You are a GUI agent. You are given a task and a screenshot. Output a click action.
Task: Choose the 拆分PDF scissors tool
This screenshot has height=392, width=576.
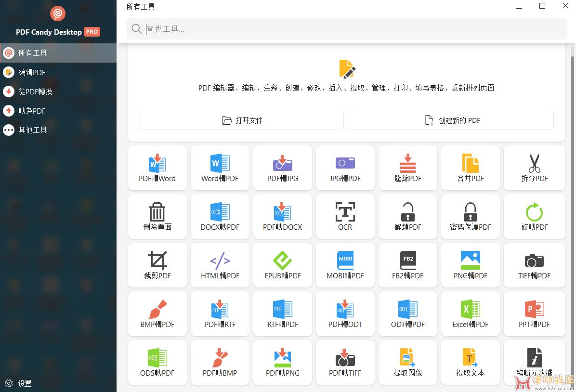(x=534, y=168)
